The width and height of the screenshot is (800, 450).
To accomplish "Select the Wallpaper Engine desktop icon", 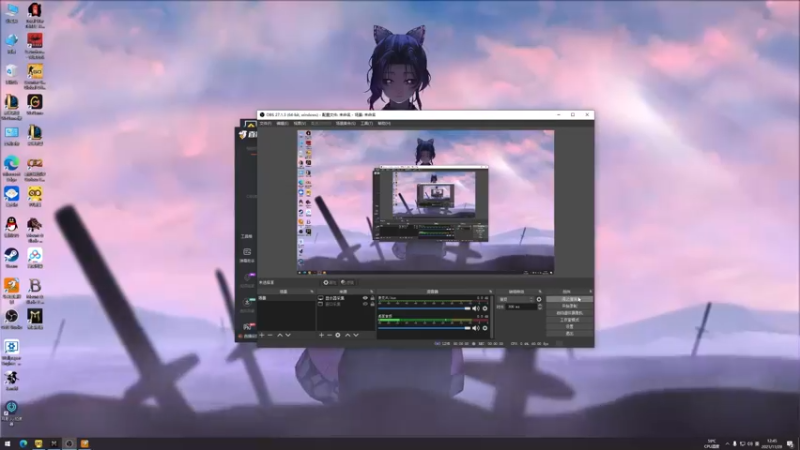I will tap(12, 353).
